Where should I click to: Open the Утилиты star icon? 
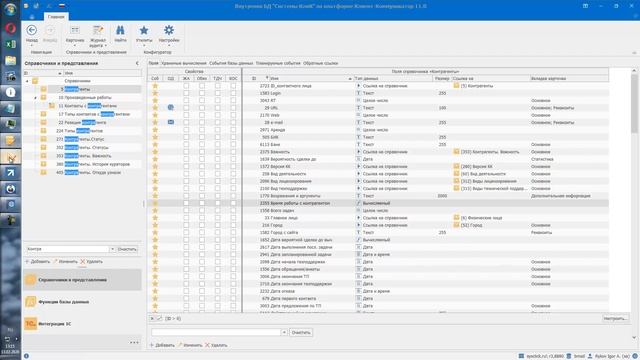point(144,30)
